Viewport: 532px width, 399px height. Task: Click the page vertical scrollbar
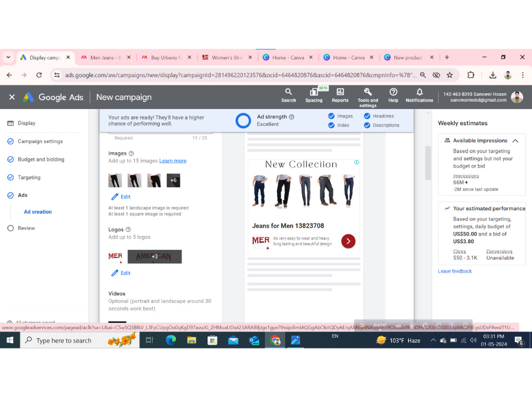[x=428, y=163]
